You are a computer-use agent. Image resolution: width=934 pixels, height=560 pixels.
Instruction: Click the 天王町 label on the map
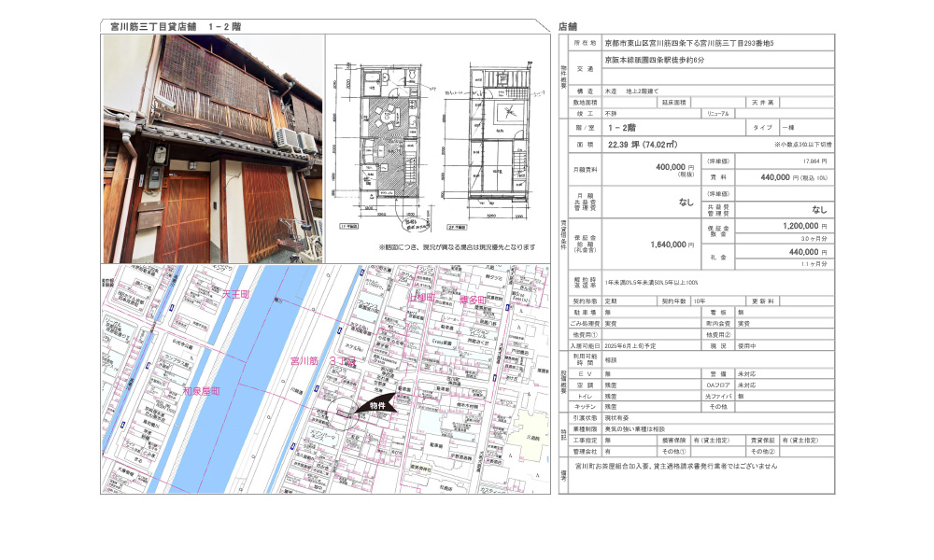[234, 295]
